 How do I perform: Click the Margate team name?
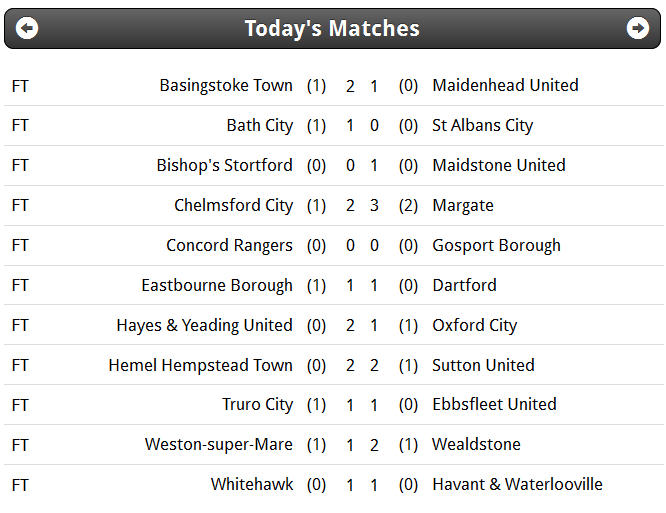[x=463, y=206]
